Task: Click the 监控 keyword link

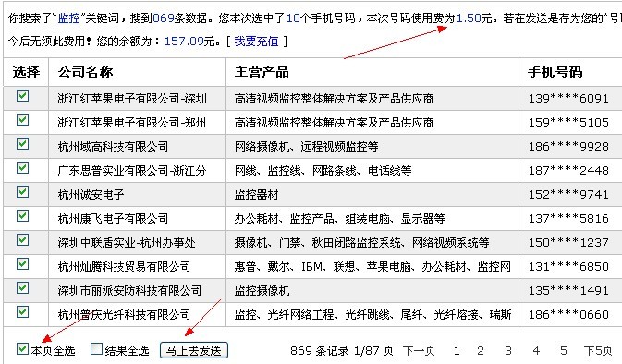Action: pos(69,18)
